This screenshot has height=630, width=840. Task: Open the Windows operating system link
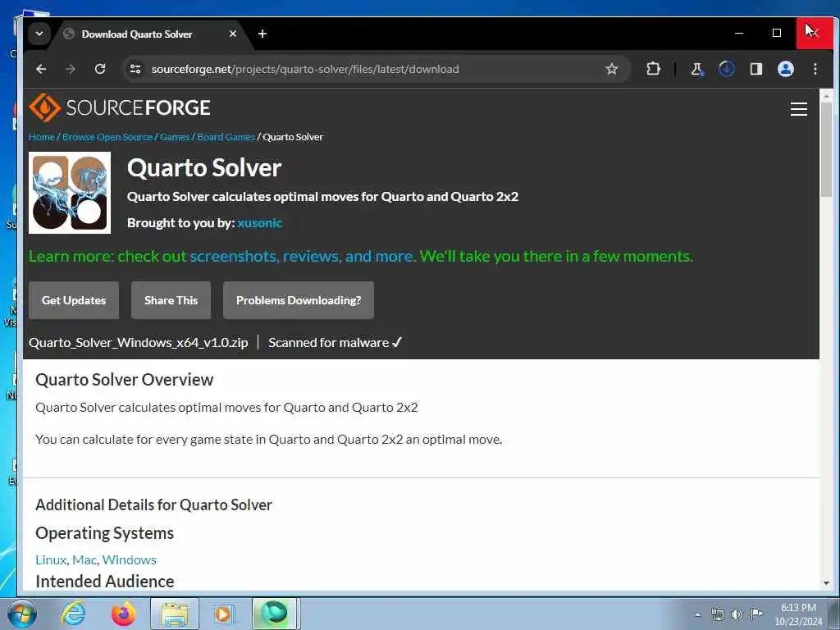point(129,559)
